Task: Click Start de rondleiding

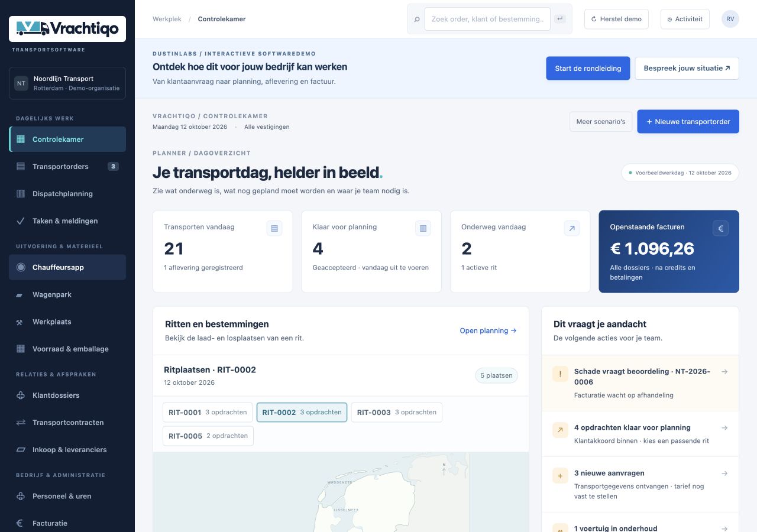Action: [588, 68]
